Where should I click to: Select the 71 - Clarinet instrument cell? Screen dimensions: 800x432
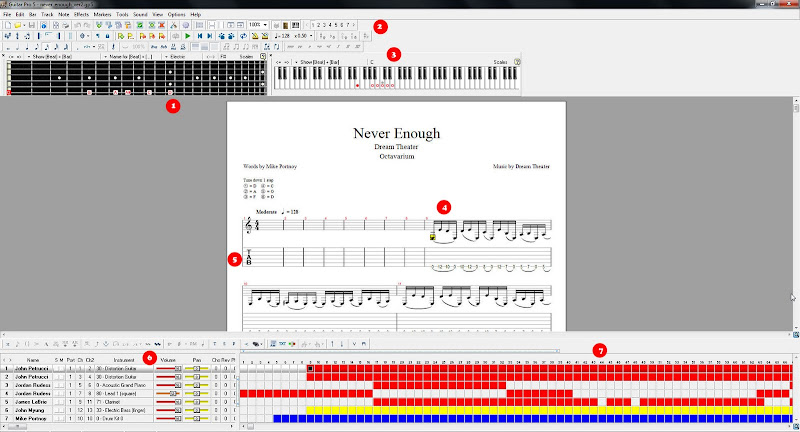[124, 402]
